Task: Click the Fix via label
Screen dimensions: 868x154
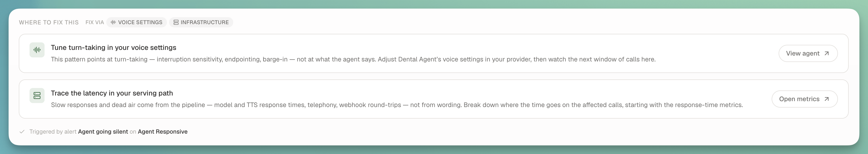Action: coord(95,22)
